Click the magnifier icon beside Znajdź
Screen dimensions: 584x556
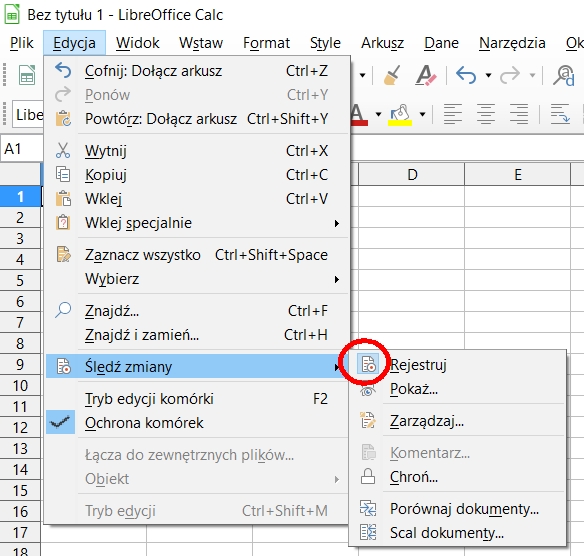(x=63, y=310)
